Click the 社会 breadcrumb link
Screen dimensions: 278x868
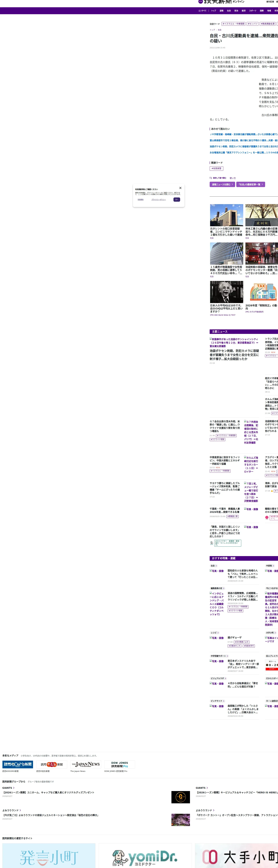point(220,30)
